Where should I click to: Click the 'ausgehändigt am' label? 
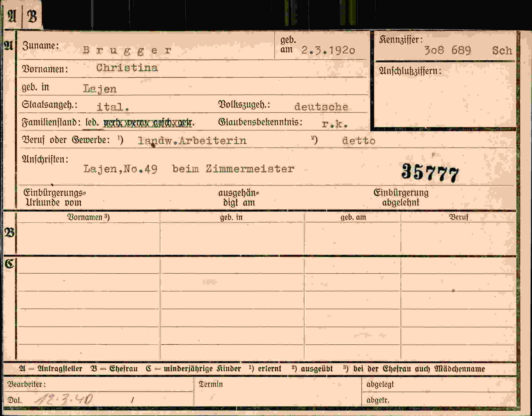[x=239, y=198]
